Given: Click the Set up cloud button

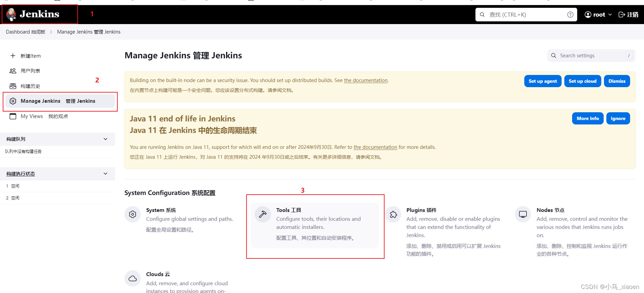Looking at the screenshot, I should point(582,81).
